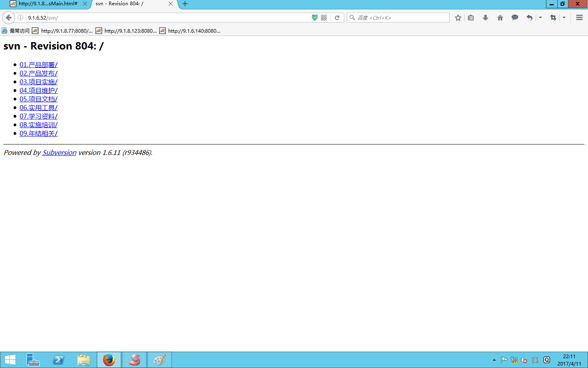Click the muted volume tray icon
The image size is (588, 368).
pos(524,360)
